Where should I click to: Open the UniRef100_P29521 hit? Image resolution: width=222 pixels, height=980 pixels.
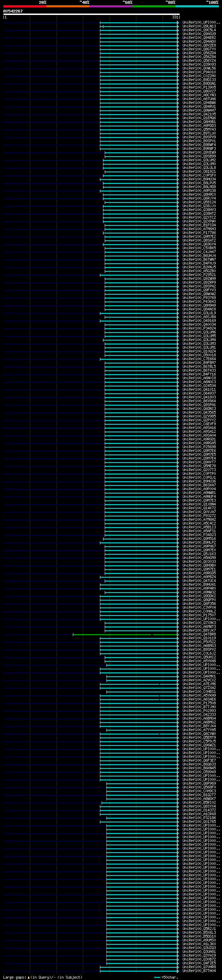click(199, 275)
